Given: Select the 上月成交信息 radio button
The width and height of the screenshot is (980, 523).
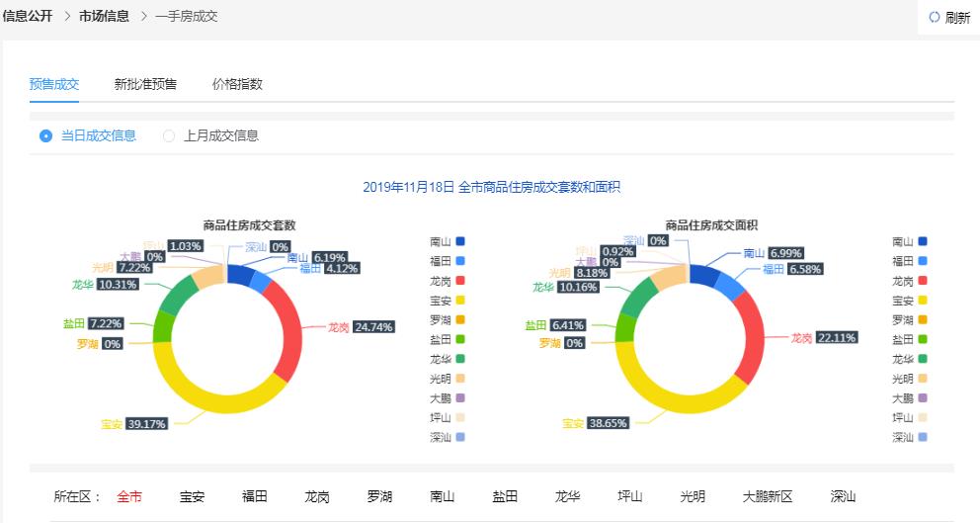Looking at the screenshot, I should pos(169,135).
